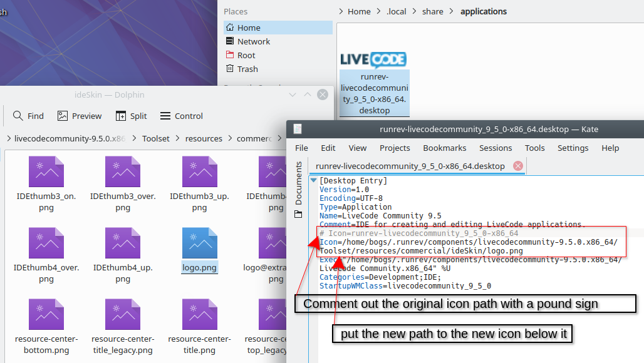This screenshot has width=644, height=363.
Task: Click the Encoding=UTF-8 line
Action: tap(351, 198)
